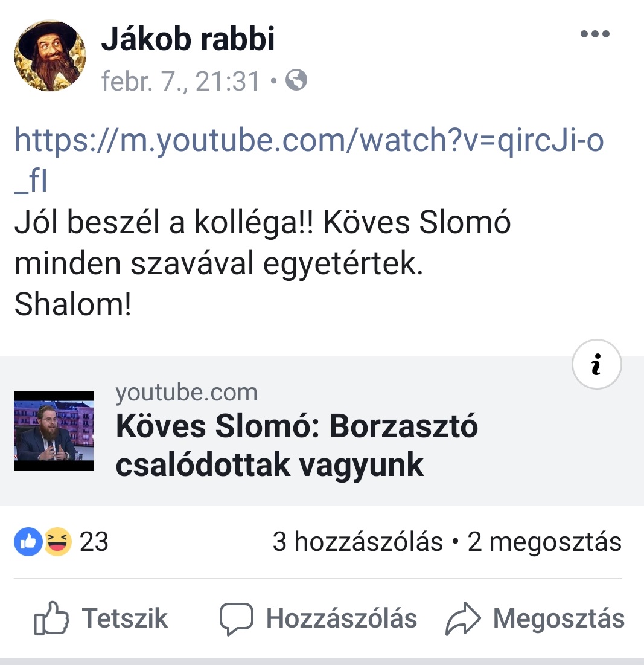The image size is (644, 665).
Task: Click the laughing Haha reaction emoji
Action: (57, 542)
